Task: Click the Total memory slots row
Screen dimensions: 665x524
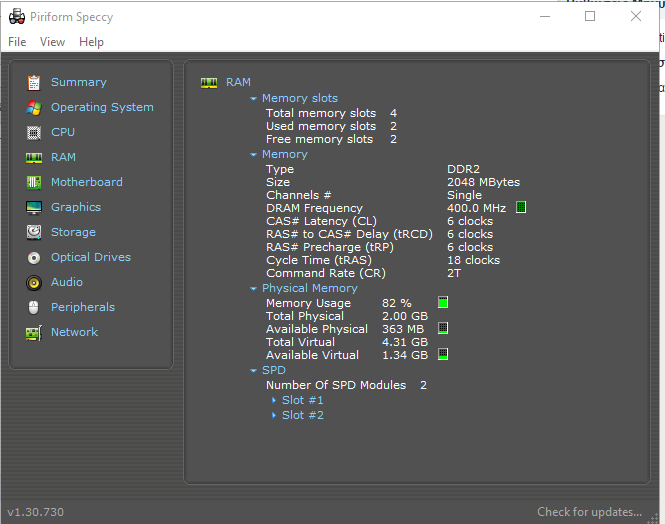Action: pos(331,113)
